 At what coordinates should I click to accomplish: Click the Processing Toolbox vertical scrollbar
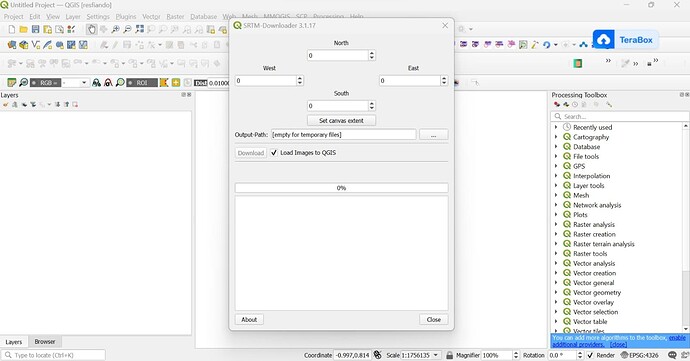pos(686,227)
